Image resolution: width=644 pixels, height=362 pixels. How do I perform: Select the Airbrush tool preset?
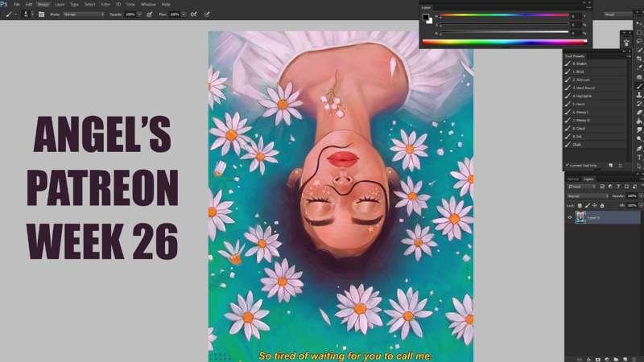[x=596, y=80]
